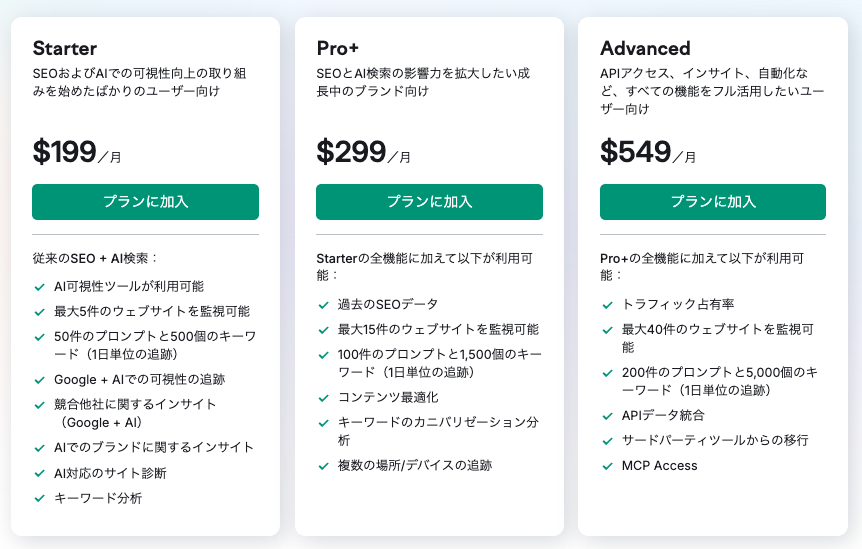Viewport: 862px width, 549px height.
Task: Click checkmark next to トラフィック占有率
Action: [x=607, y=305]
